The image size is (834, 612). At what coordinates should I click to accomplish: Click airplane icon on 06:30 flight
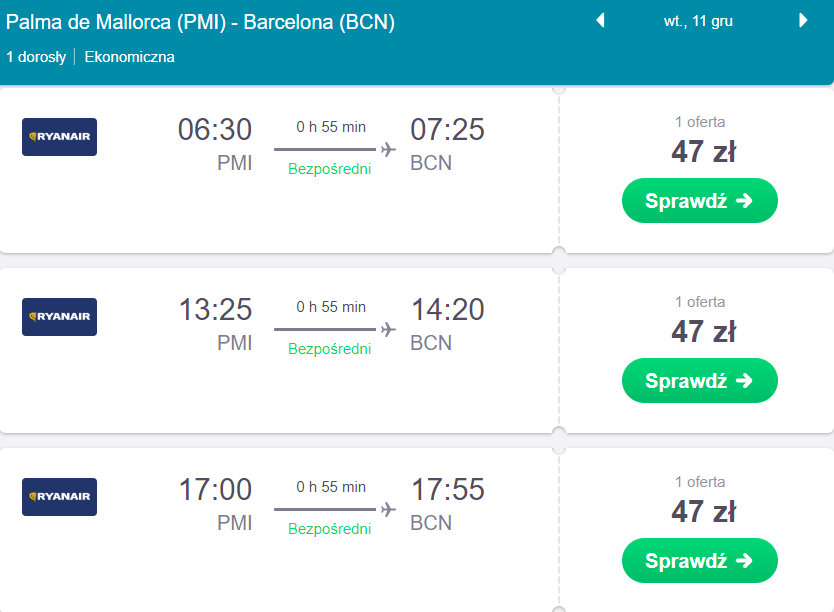pyautogui.click(x=388, y=149)
